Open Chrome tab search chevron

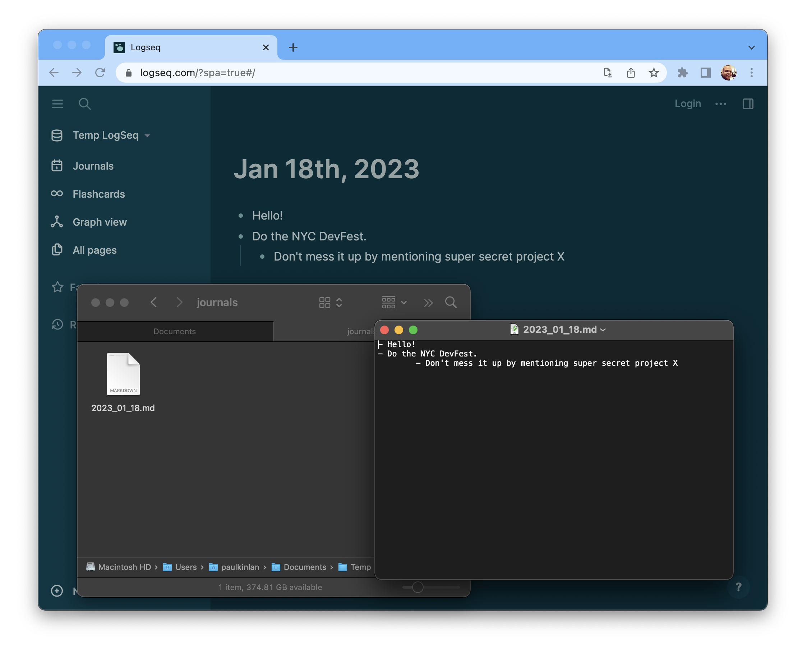[751, 47]
